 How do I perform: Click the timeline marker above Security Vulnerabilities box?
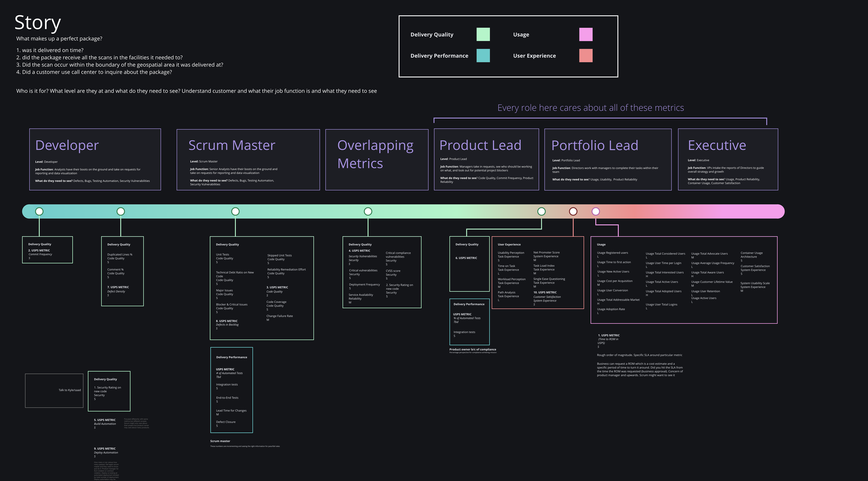tap(368, 211)
